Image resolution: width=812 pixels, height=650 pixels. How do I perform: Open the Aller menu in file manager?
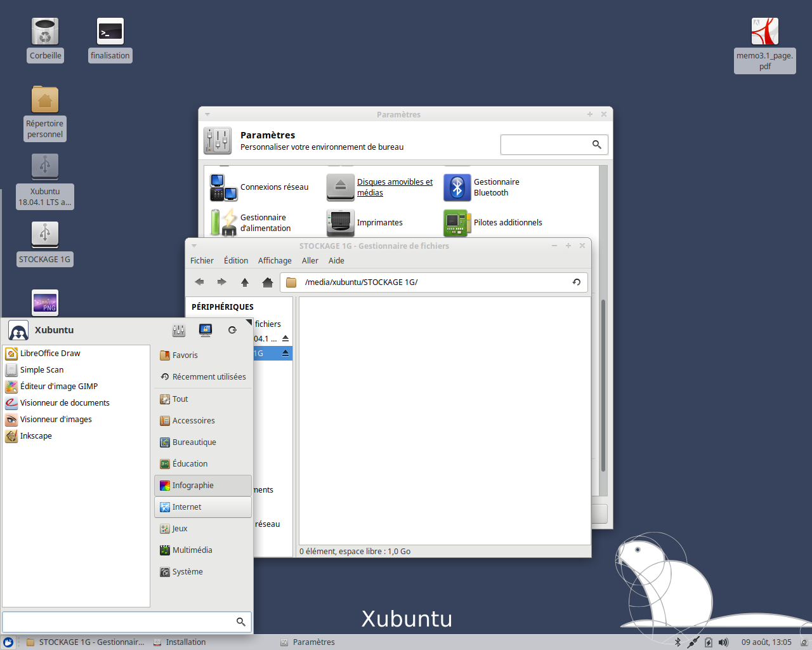[310, 261]
